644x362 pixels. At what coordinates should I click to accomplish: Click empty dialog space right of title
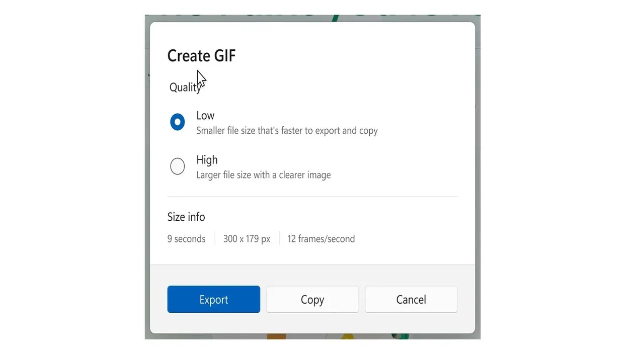pyautogui.click(x=352, y=56)
